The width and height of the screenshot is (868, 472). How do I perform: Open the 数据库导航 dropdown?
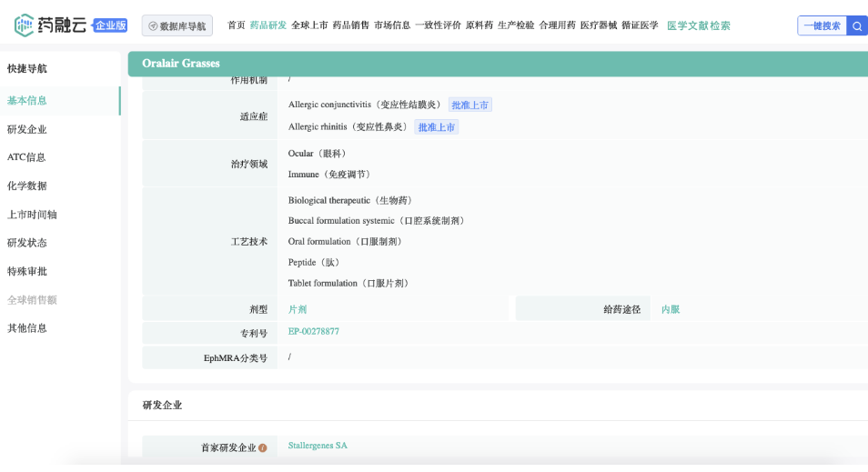pyautogui.click(x=177, y=26)
